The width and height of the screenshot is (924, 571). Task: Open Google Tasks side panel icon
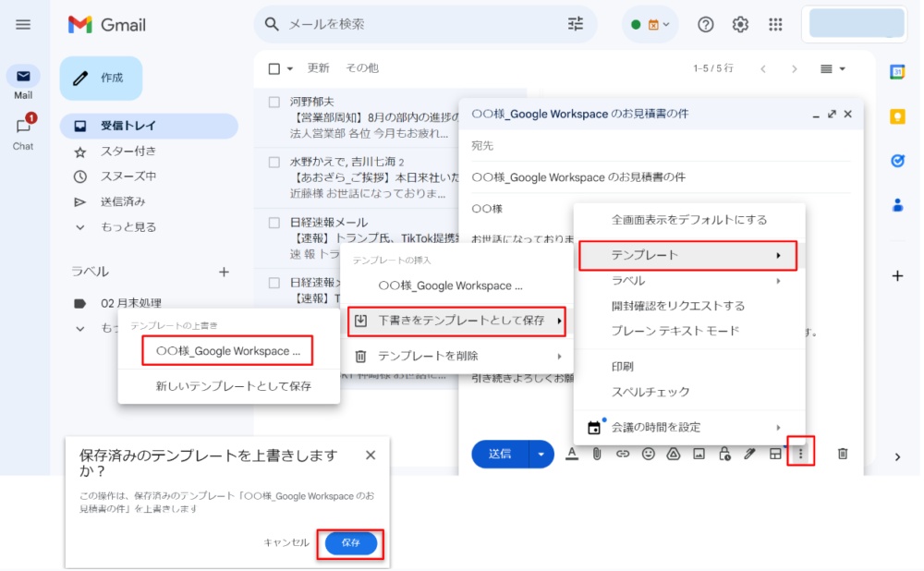897,161
